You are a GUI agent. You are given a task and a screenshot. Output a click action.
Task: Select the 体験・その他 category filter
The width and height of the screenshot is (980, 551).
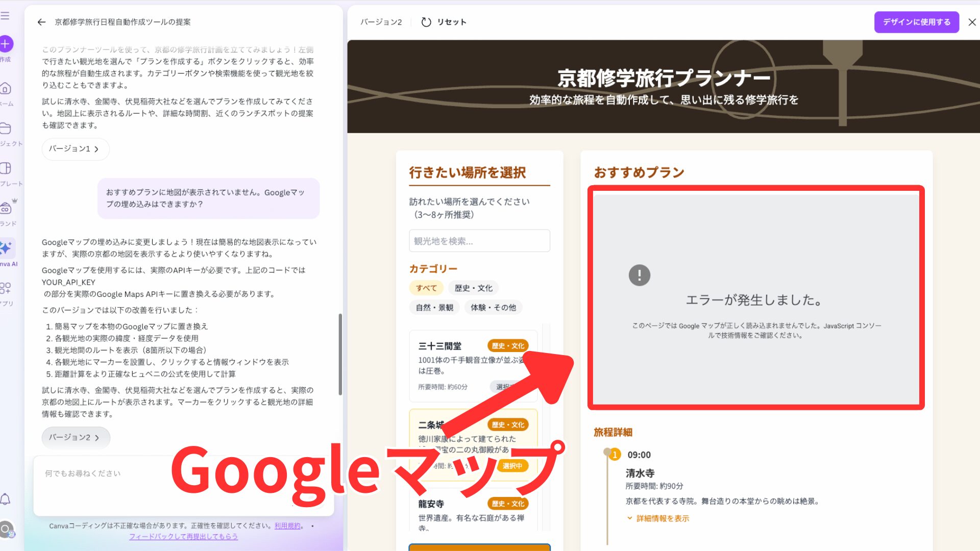click(x=493, y=308)
